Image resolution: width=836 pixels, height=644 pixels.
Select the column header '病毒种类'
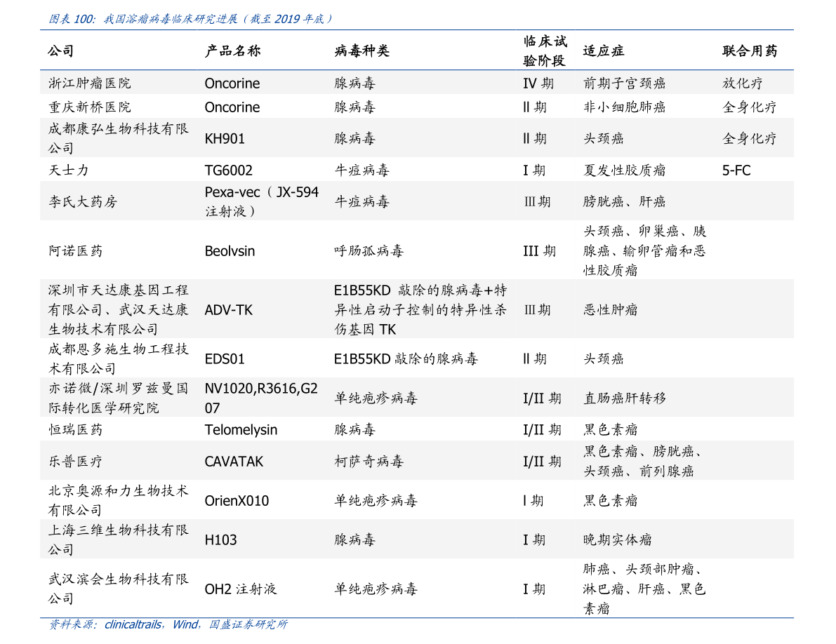click(x=362, y=51)
